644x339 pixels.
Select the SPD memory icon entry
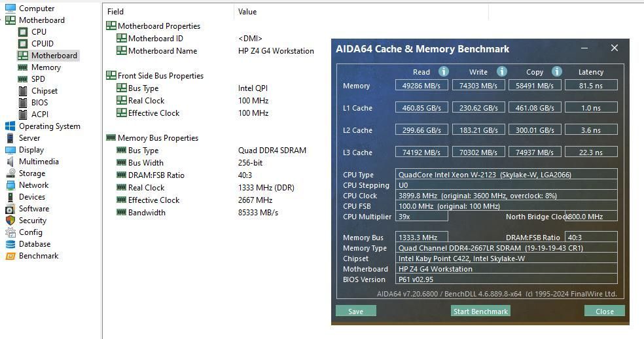click(x=23, y=79)
